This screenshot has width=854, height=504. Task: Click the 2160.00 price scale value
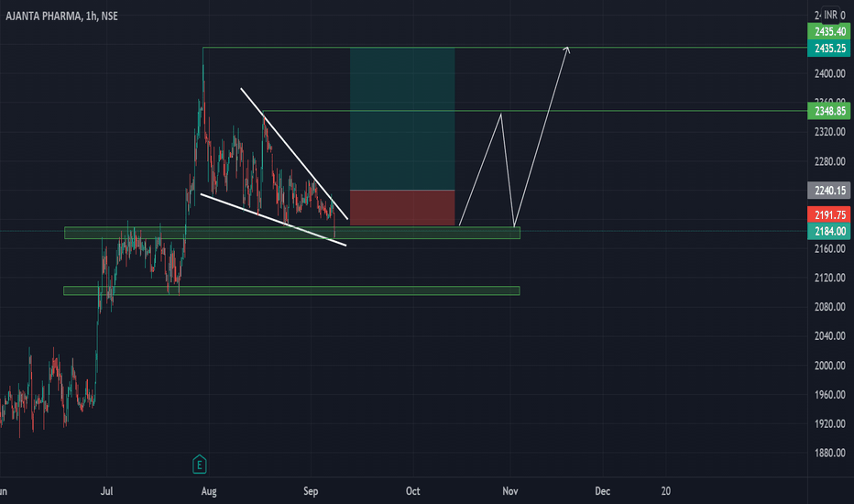(829, 248)
